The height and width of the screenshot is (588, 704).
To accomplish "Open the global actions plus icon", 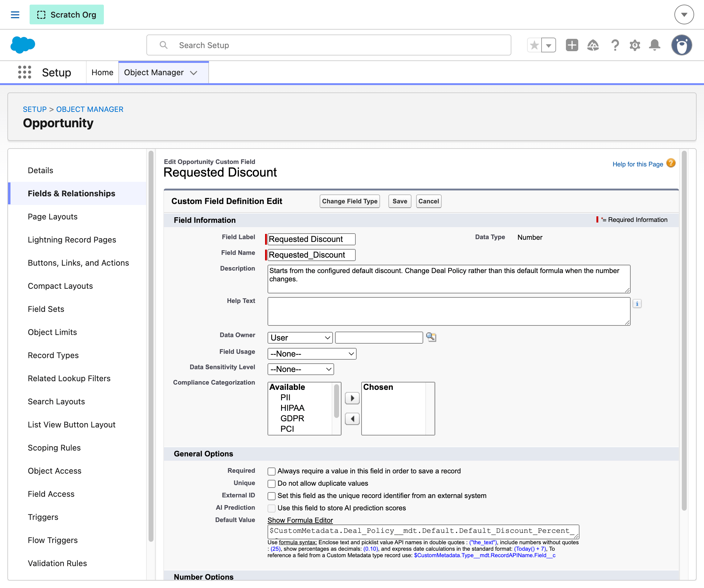I will tap(572, 45).
